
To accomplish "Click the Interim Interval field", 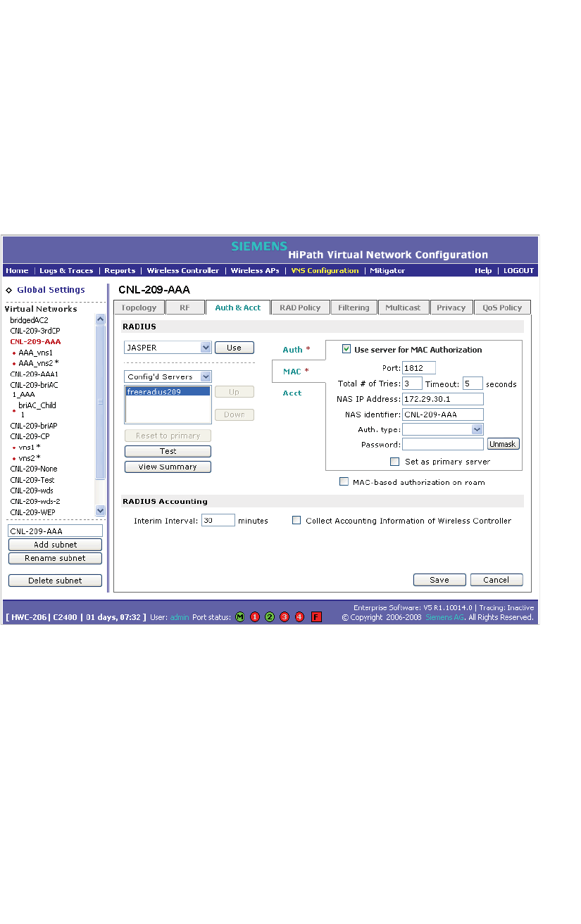I will tap(218, 520).
